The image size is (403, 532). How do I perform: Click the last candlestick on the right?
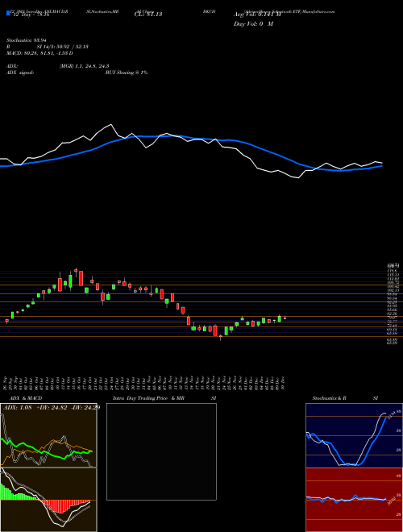[285, 318]
